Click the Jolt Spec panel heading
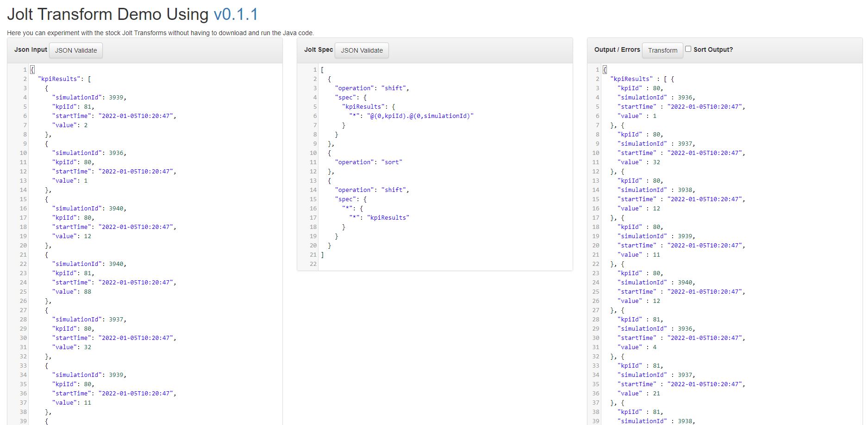The image size is (868, 425). (318, 49)
